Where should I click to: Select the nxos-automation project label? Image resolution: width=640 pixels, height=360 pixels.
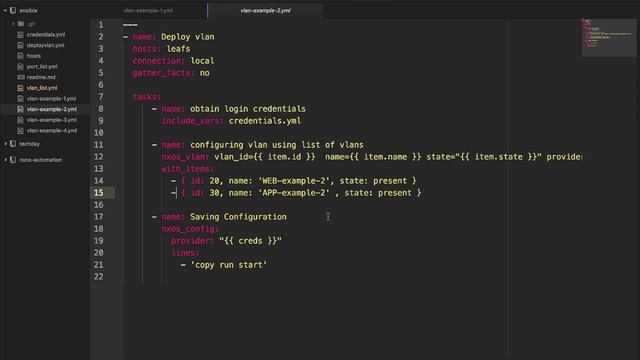40,160
